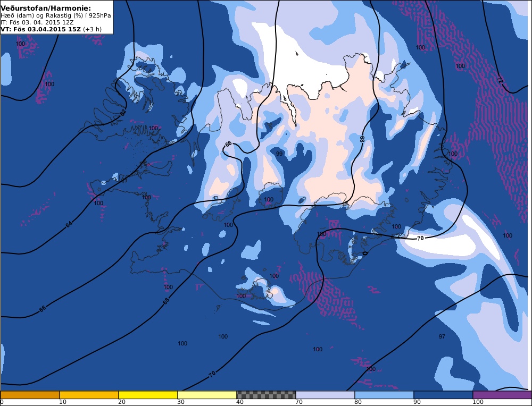
Task: Click the legend scale tick label 90
Action: [x=417, y=402]
